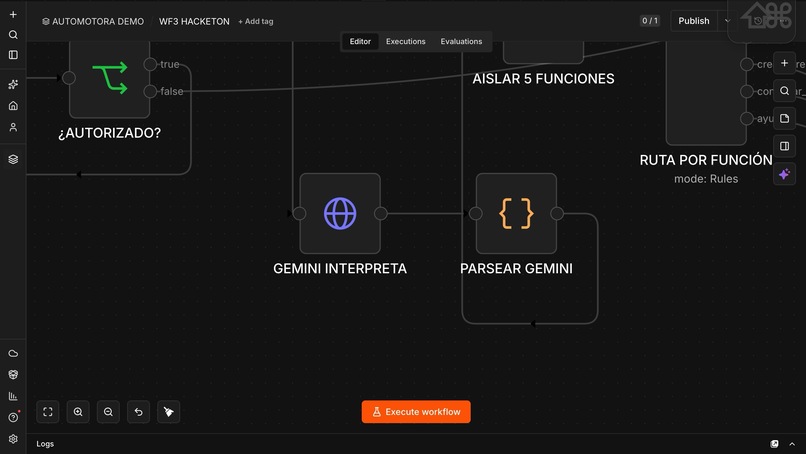Open the cloud icon in the sidebar
Viewport: 806px width, 454px height.
(13, 354)
